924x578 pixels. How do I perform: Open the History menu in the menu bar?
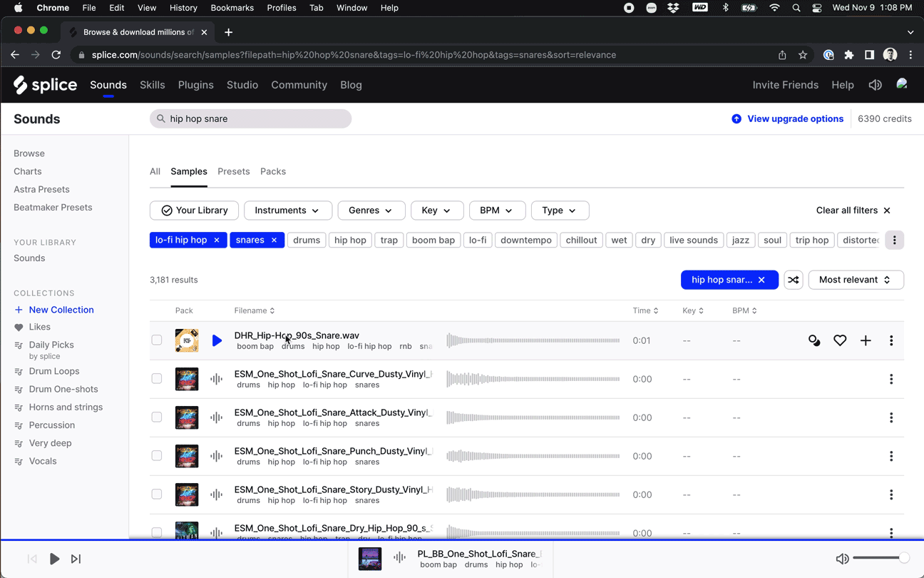(x=183, y=8)
